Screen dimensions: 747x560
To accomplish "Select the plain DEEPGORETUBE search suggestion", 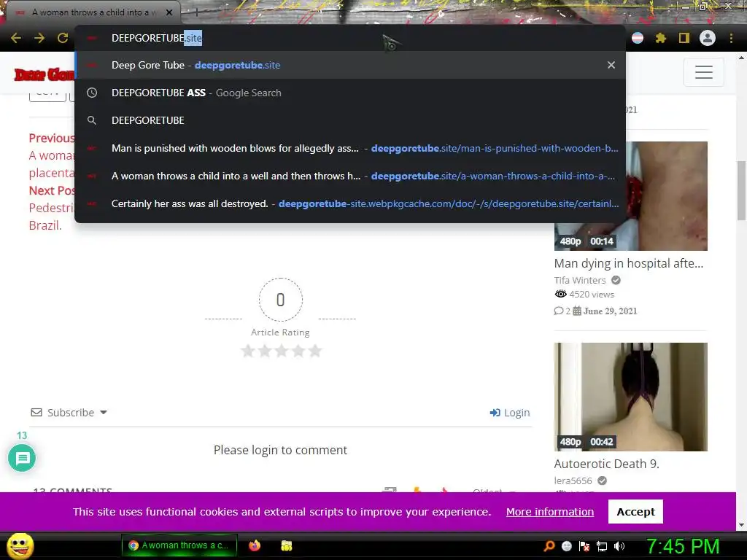I will point(350,120).
